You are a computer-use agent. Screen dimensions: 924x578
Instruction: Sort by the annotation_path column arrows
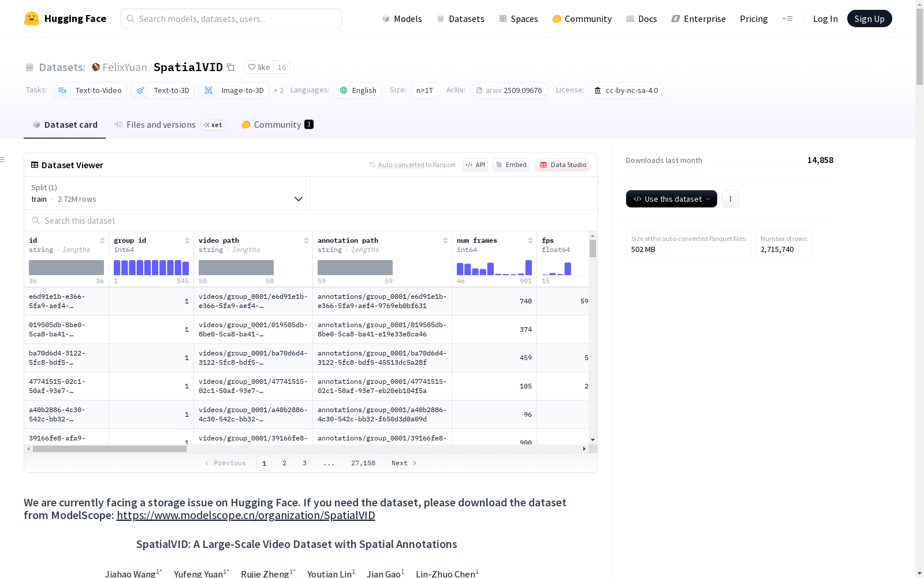445,240
